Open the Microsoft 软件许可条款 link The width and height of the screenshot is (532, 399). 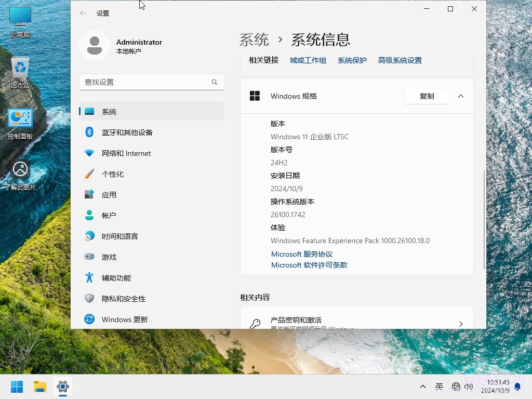pos(310,265)
